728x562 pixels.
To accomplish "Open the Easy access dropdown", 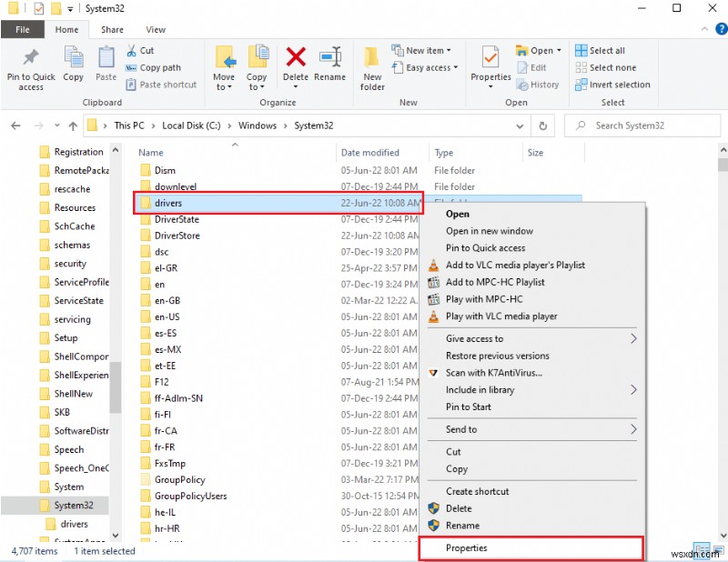I will [x=425, y=68].
